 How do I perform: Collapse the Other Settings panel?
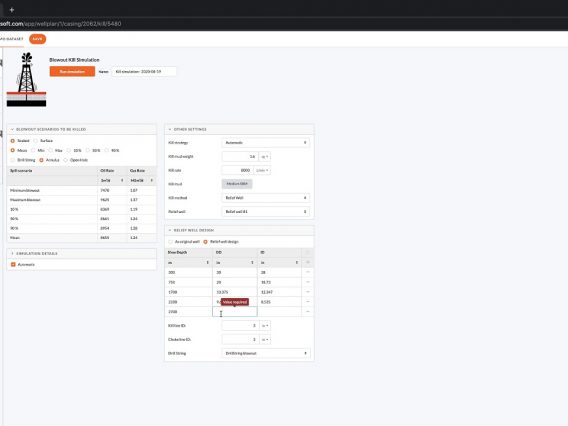[x=170, y=129]
